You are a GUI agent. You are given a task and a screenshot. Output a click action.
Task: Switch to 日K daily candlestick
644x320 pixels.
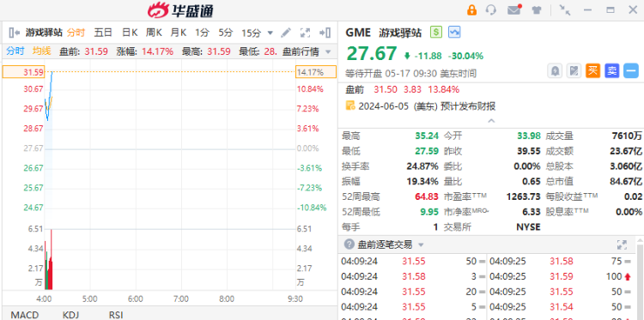click(130, 33)
